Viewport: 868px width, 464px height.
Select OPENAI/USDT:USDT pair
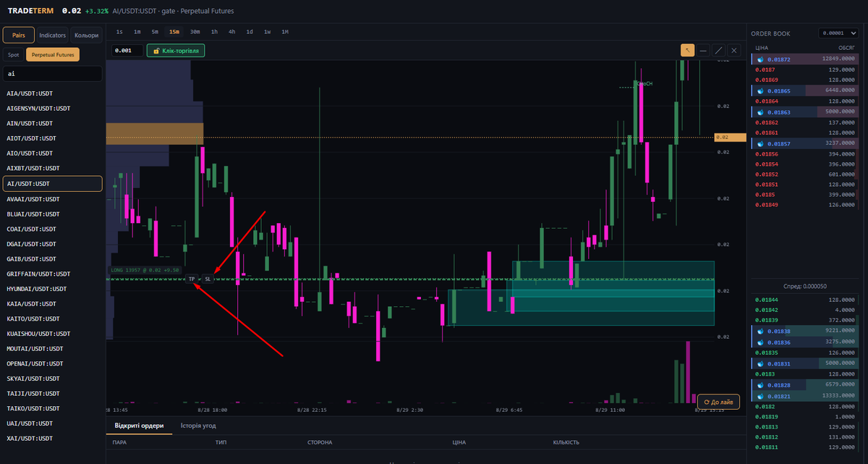coord(53,363)
